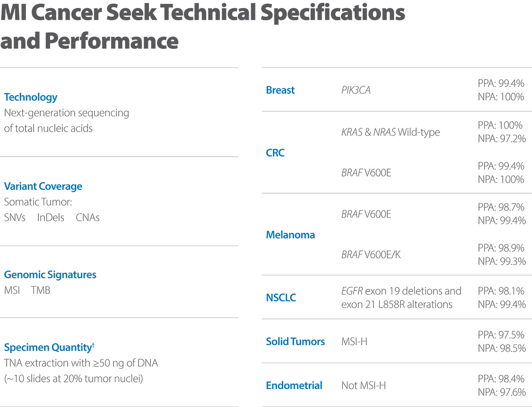
Task: Select the Solid Tumors row label
Action: [296, 341]
